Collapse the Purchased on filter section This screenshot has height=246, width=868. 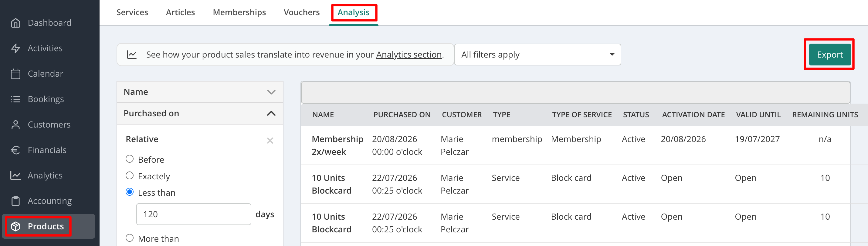[200, 113]
